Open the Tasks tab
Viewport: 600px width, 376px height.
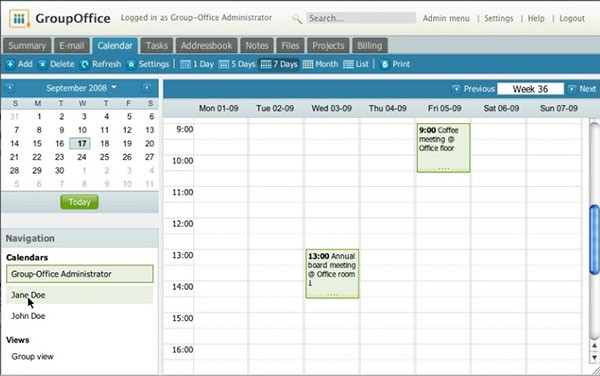[157, 46]
